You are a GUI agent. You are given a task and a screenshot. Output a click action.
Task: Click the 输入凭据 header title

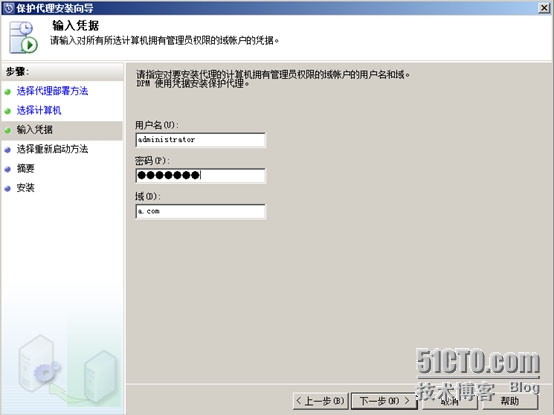coord(76,25)
